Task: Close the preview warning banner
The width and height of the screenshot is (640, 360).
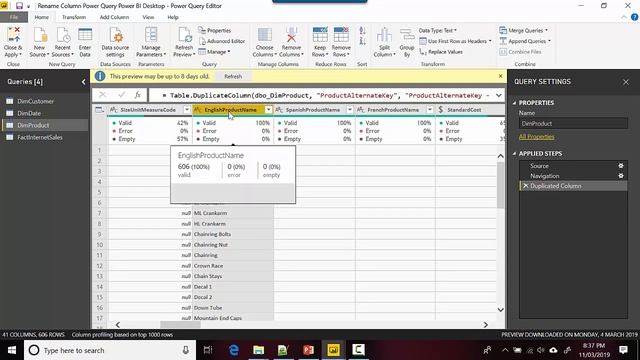Action: tap(500, 76)
